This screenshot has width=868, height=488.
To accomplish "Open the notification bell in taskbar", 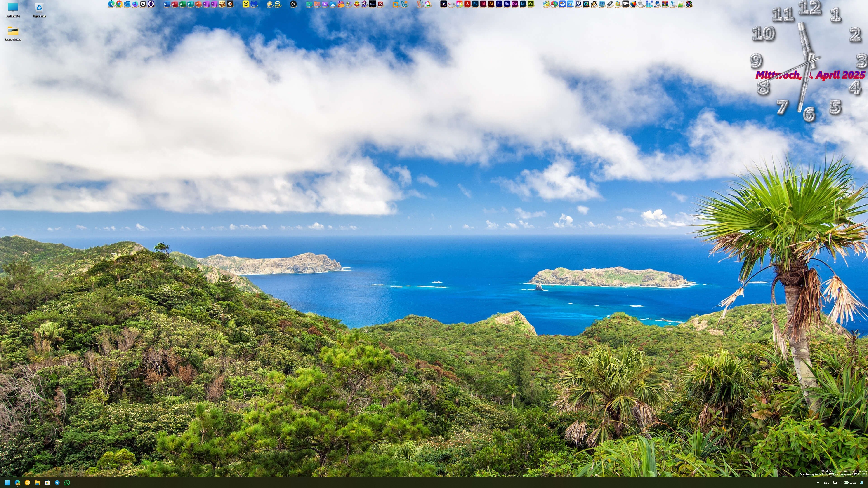I will [x=862, y=483].
